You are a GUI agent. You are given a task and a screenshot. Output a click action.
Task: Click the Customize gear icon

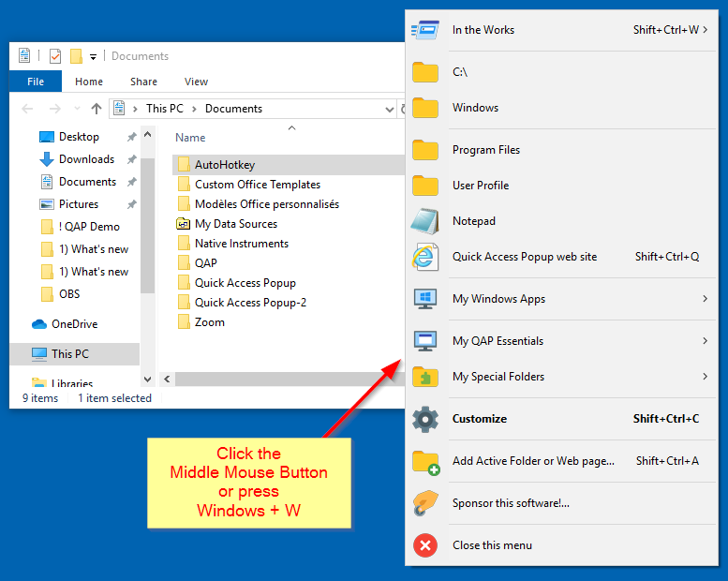pos(424,419)
